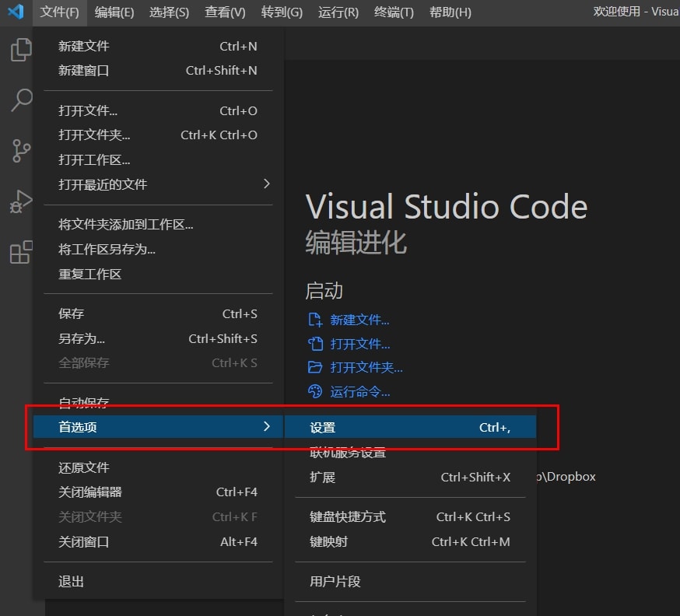This screenshot has height=616, width=680.
Task: Select 键映射 in the preferences submenu
Action: [410, 541]
